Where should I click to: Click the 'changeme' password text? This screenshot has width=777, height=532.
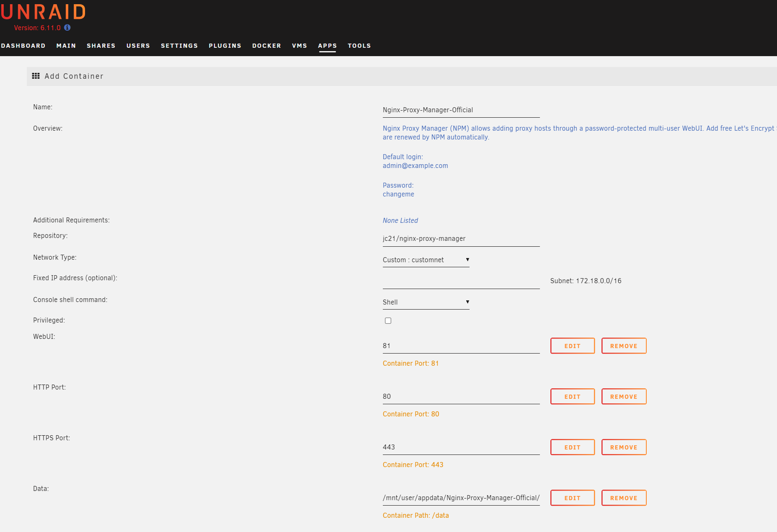coord(398,194)
